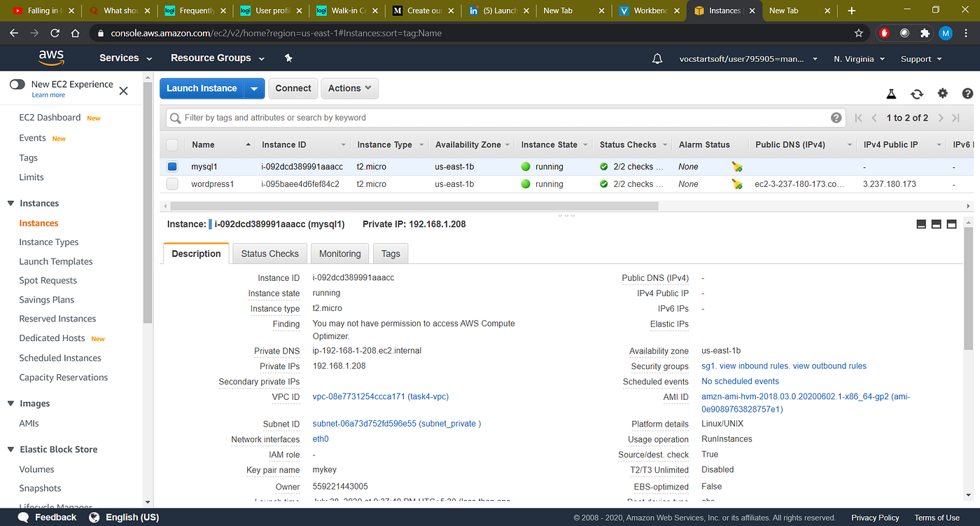Click the search magnifier in the filter bar
The width and height of the screenshot is (980, 526).
[174, 117]
